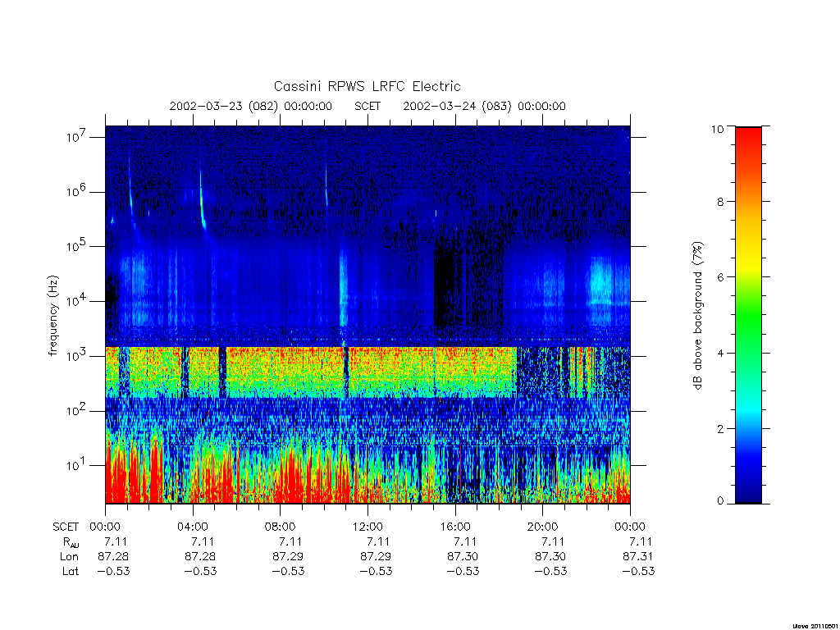Click the R AU value '7.11' under 08:00
Viewport: 840px width, 630px height.
point(290,541)
